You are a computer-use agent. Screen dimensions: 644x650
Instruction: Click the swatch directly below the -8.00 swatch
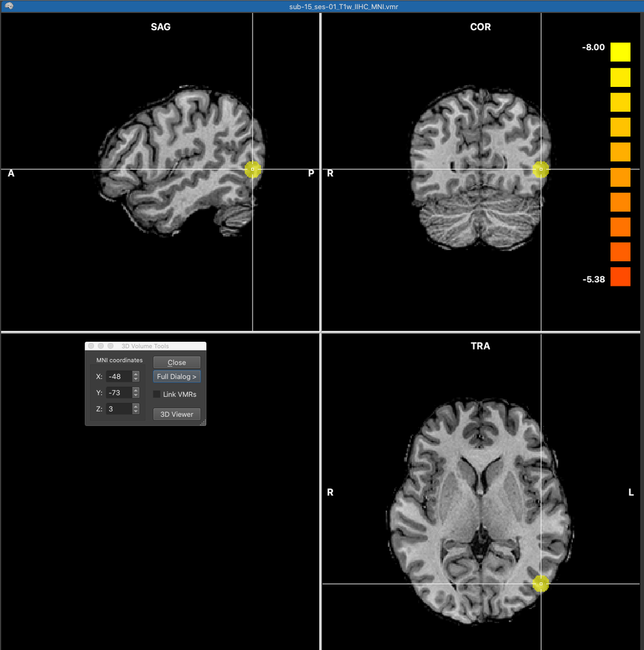(x=620, y=77)
